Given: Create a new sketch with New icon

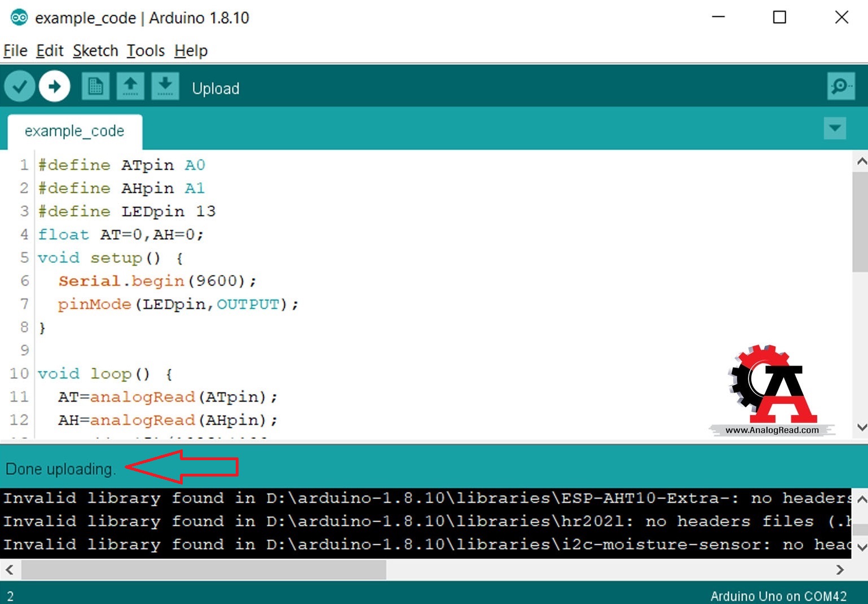Looking at the screenshot, I should pos(95,86).
